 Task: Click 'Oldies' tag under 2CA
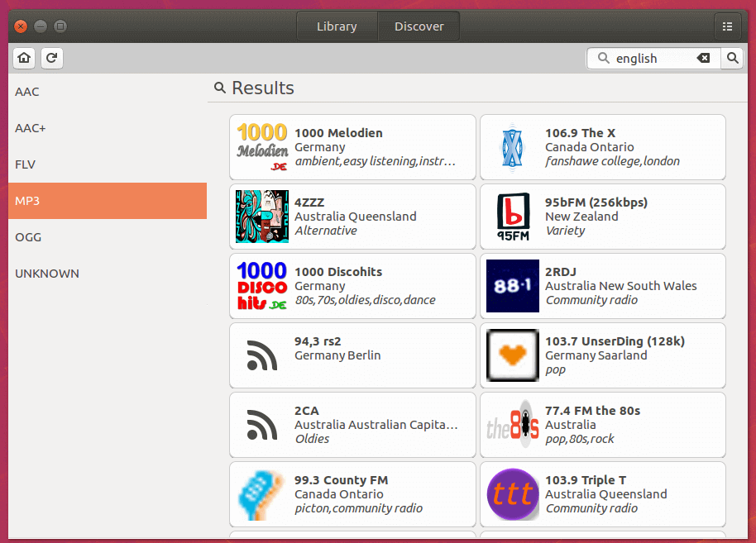click(x=312, y=439)
